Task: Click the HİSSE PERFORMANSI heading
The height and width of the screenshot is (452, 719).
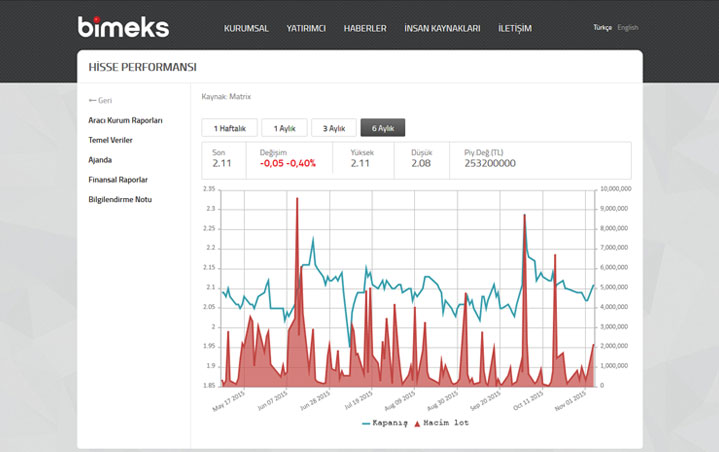Action: (x=143, y=67)
